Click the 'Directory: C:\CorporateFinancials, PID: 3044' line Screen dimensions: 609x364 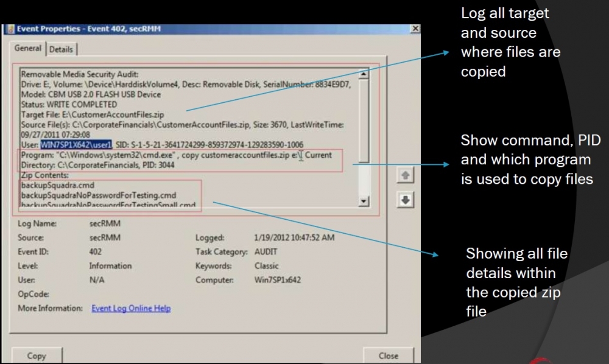(x=97, y=165)
